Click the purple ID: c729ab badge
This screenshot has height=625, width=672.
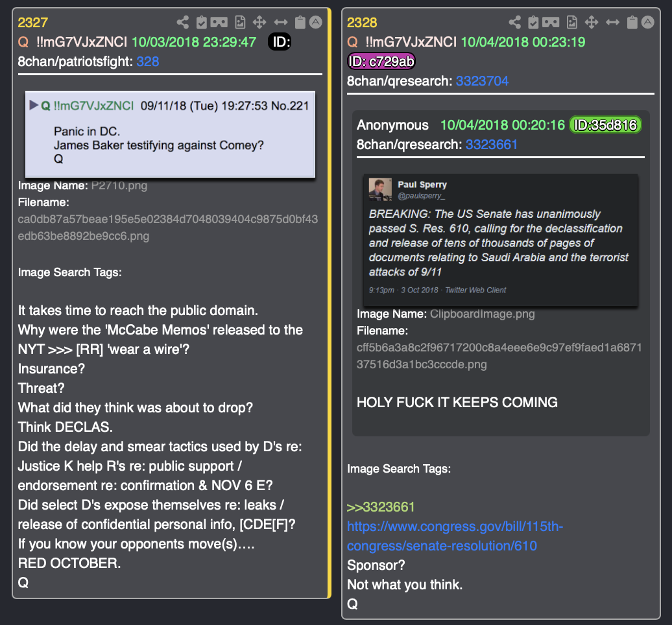click(381, 61)
